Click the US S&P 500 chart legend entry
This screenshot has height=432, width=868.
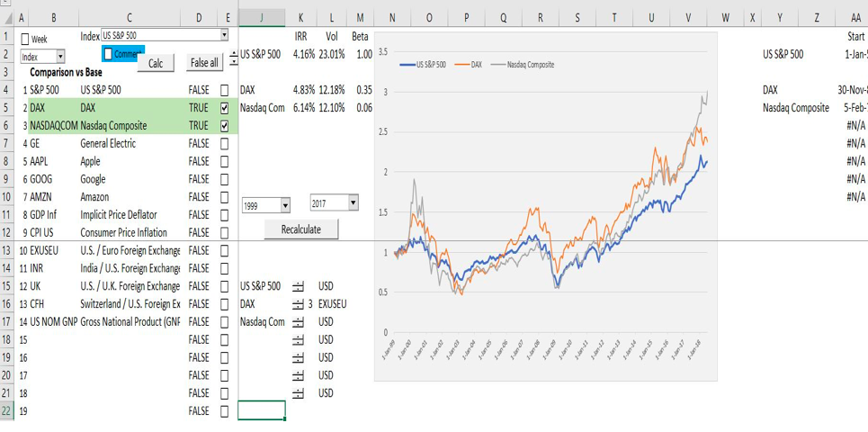(x=424, y=65)
